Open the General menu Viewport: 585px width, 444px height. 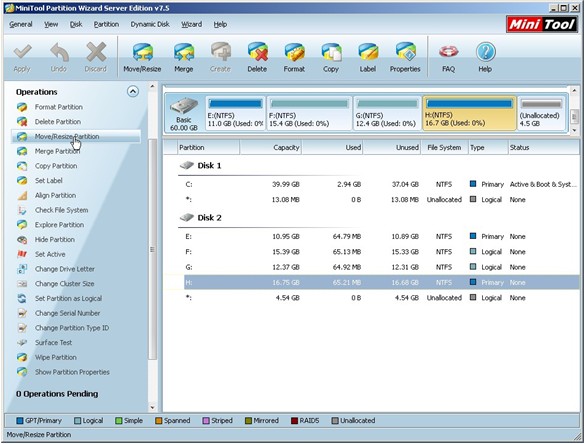click(x=21, y=24)
